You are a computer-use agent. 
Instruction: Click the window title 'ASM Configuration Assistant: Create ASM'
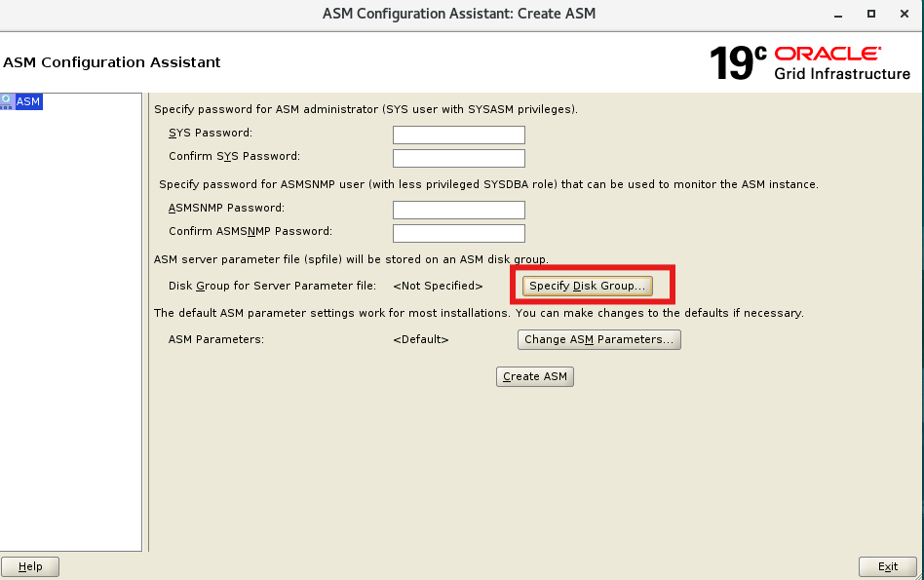(459, 14)
